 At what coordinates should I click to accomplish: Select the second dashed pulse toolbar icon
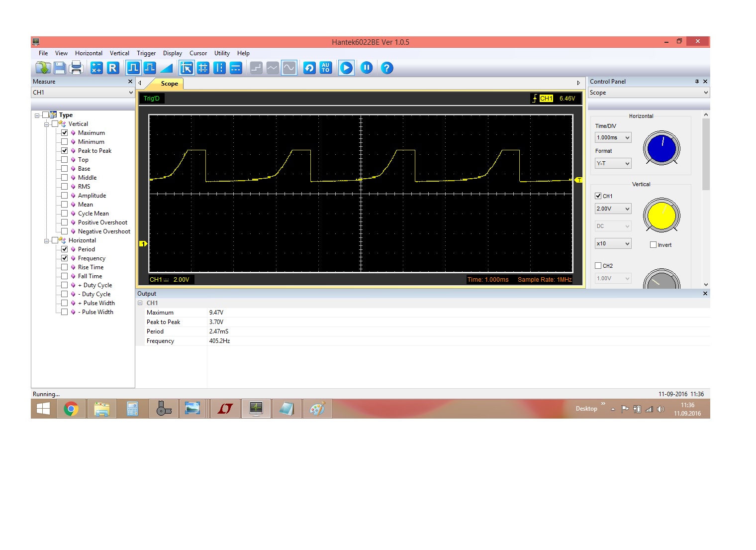(150, 68)
